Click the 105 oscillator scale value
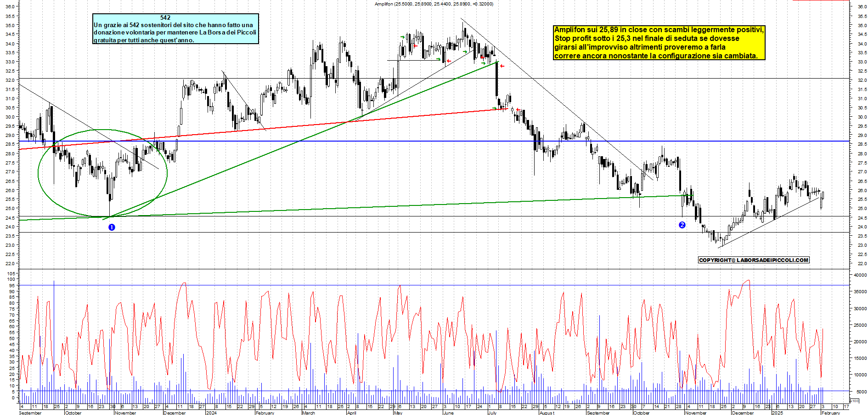 click(x=11, y=273)
